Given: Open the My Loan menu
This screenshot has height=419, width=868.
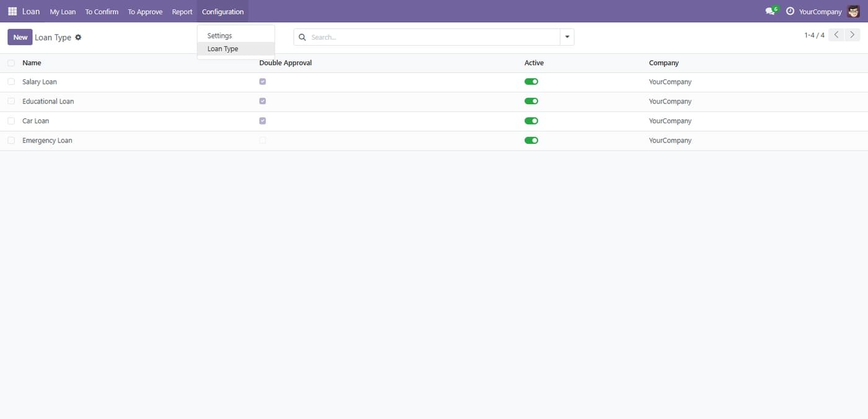Looking at the screenshot, I should 63,11.
